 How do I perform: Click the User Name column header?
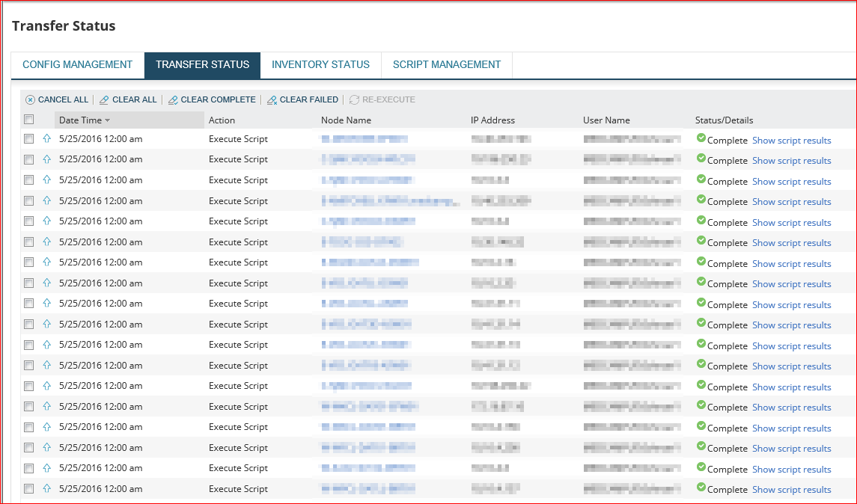607,120
